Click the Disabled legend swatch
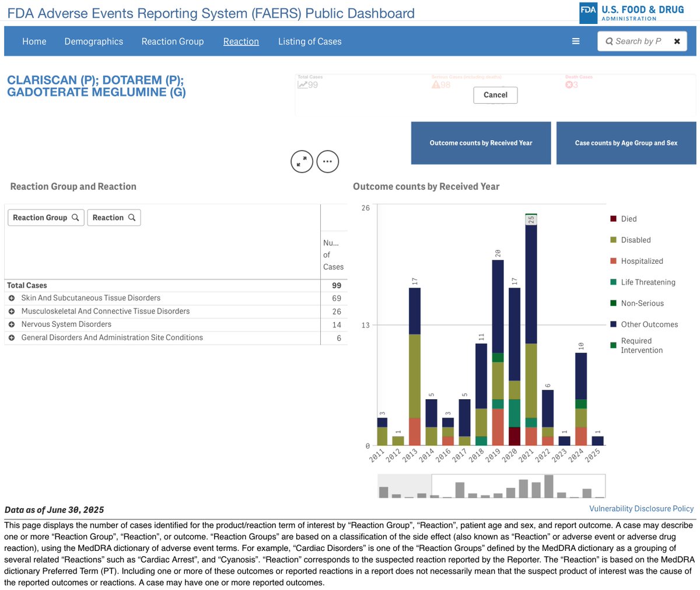 click(613, 240)
